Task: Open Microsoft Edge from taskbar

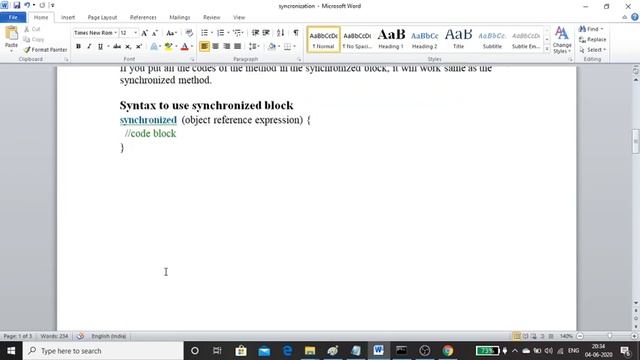Action: [x=287, y=351]
